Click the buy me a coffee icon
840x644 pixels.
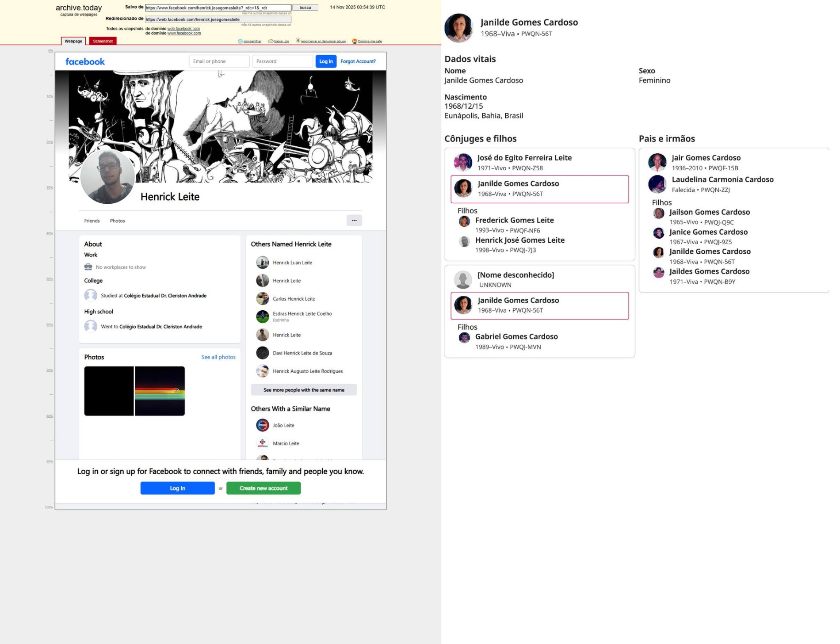pyautogui.click(x=354, y=41)
